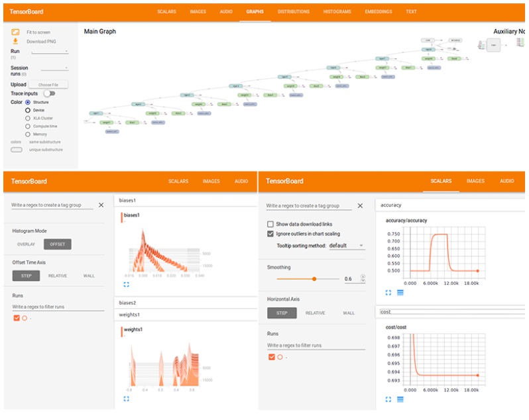Clear the scalars tag group regex

pos(360,205)
